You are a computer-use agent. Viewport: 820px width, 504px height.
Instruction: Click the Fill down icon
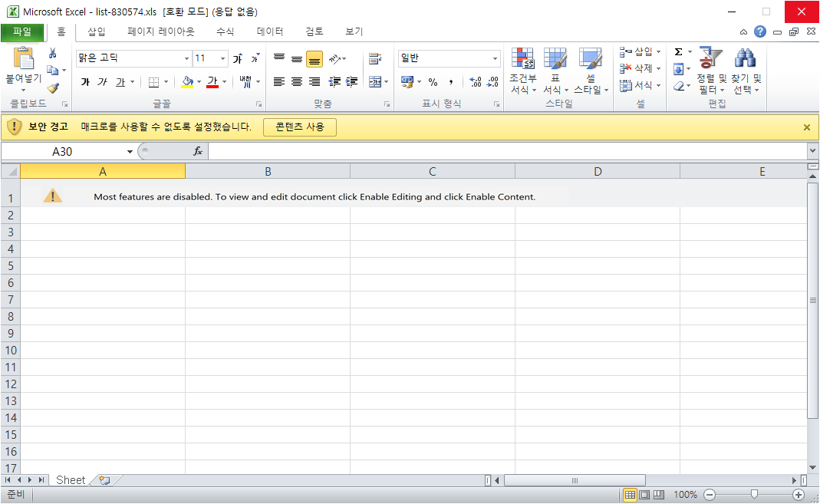point(678,69)
